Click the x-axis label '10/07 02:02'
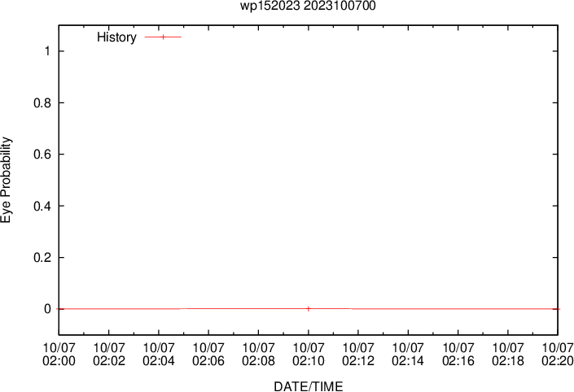The image size is (574, 392). click(109, 354)
